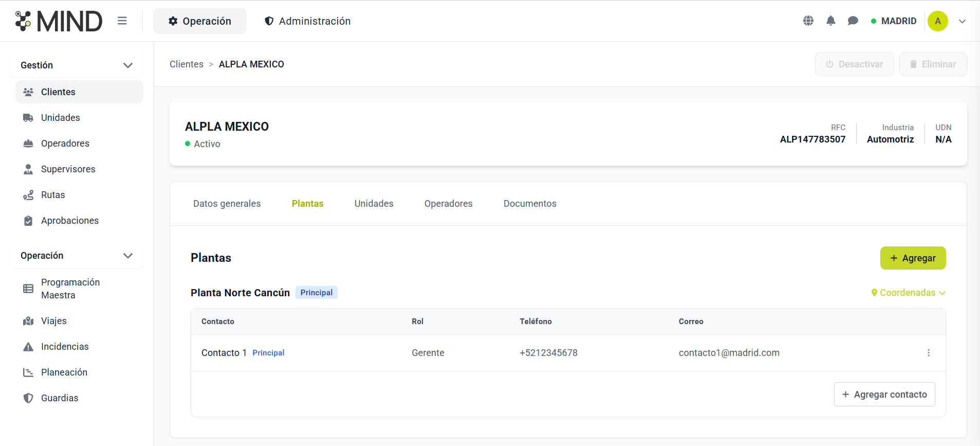This screenshot has width=980, height=446.
Task: Click the email contacto1@madrid.com
Action: coord(729,353)
